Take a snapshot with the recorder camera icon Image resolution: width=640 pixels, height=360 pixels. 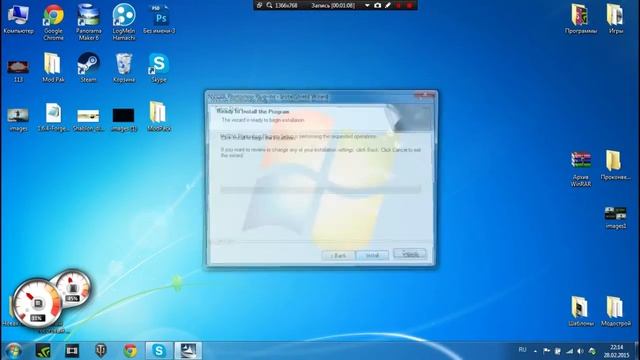click(378, 5)
